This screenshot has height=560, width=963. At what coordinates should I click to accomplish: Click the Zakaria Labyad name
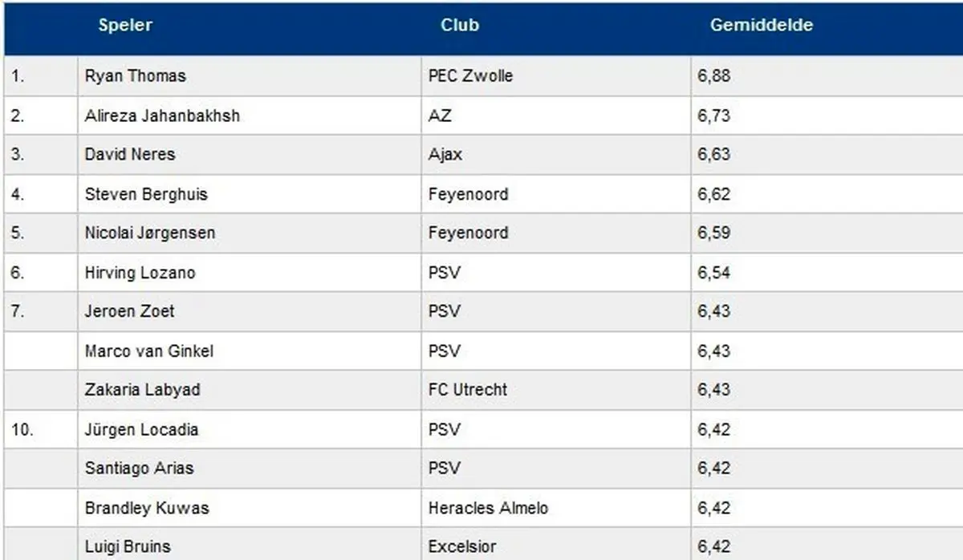(x=143, y=390)
